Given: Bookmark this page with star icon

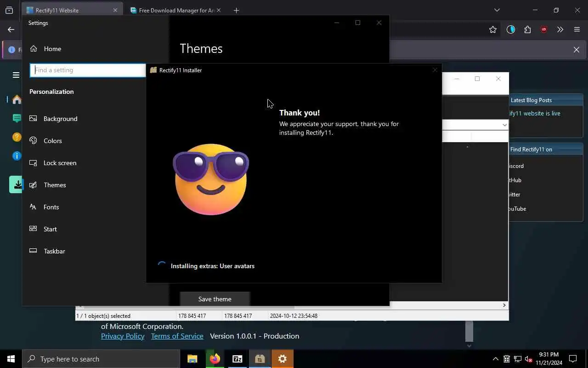Looking at the screenshot, I should (x=493, y=29).
